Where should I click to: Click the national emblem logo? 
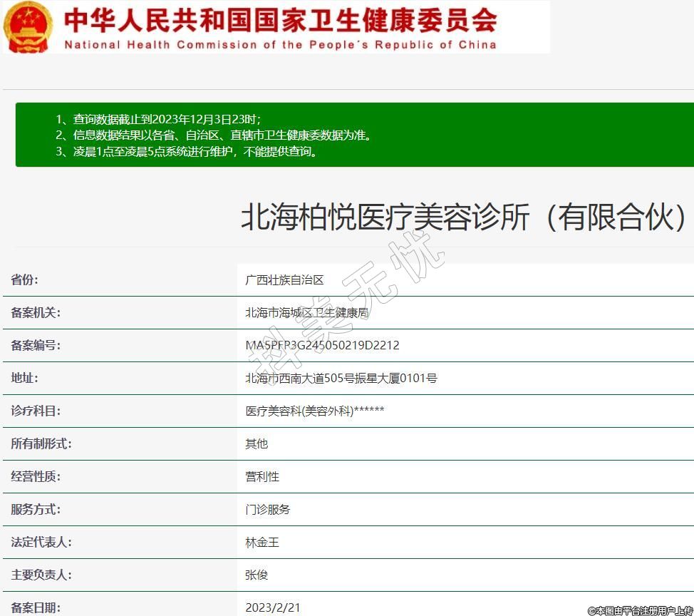click(28, 27)
